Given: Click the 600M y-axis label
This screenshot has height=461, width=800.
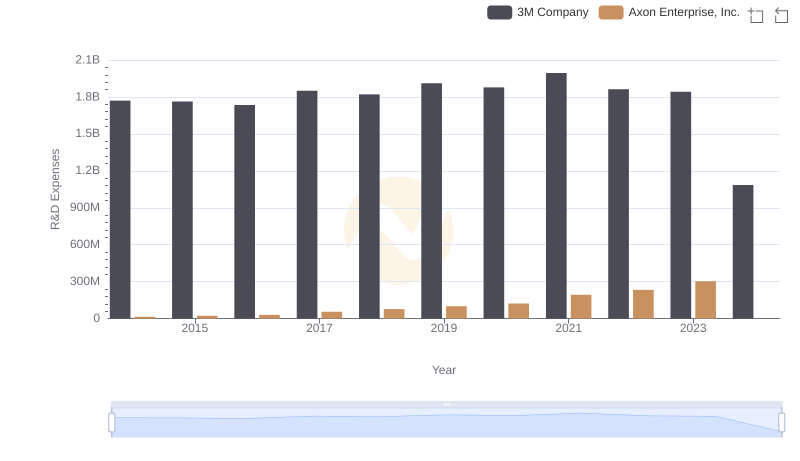Looking at the screenshot, I should pyautogui.click(x=85, y=244).
